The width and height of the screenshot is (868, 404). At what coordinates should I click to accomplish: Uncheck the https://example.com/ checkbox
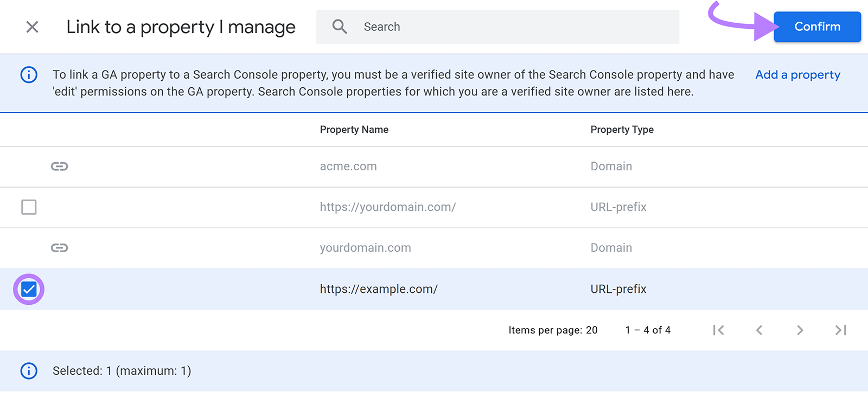(x=29, y=290)
